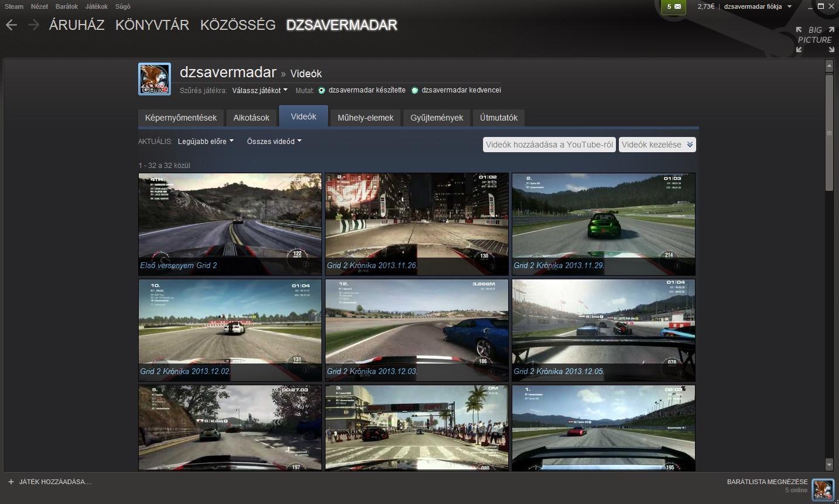Viewport: 839px width, 504px height.
Task: Click plus icon to add game
Action: pos(11,482)
